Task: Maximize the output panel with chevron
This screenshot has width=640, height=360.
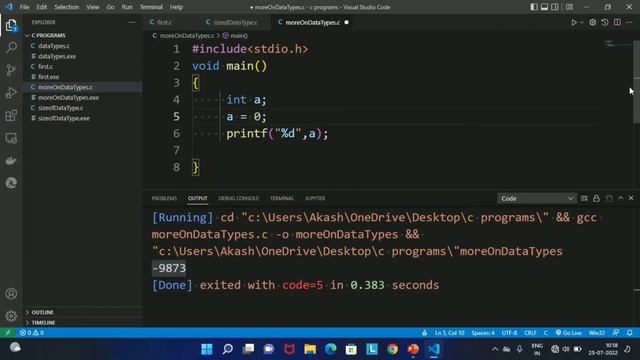Action: click(621, 198)
